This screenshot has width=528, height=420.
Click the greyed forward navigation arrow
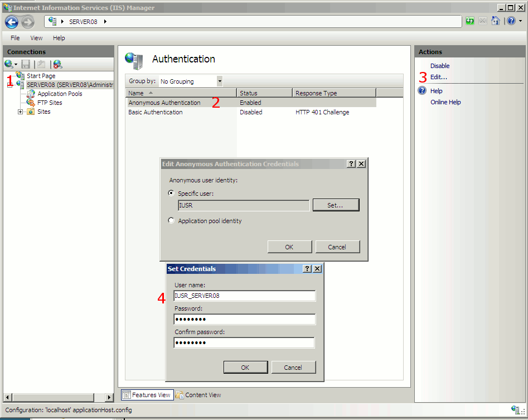coord(28,22)
